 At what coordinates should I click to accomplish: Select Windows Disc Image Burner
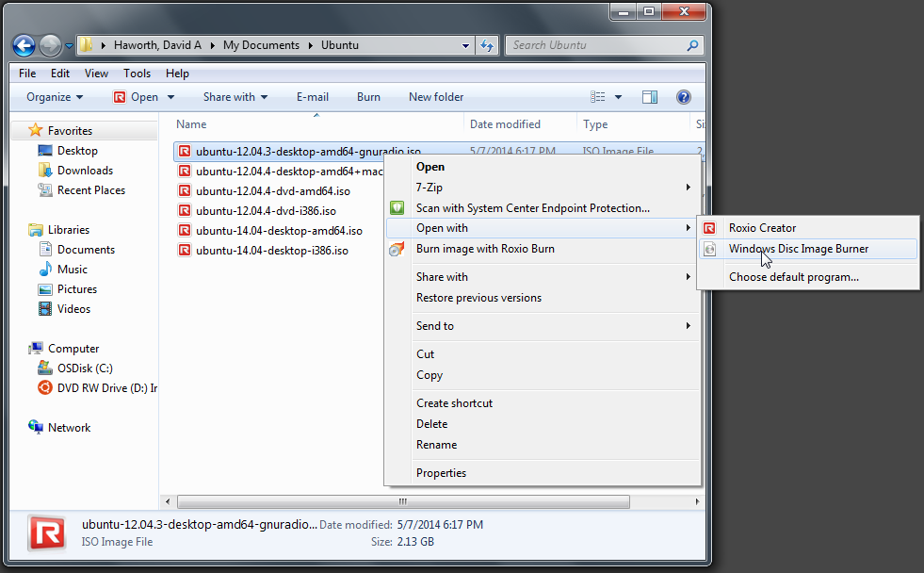click(x=808, y=249)
